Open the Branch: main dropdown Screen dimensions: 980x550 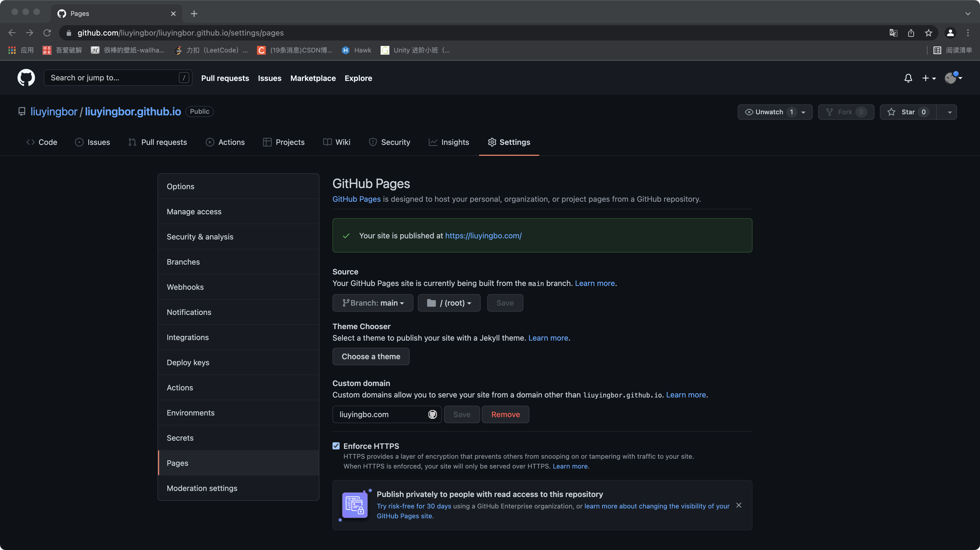click(373, 303)
